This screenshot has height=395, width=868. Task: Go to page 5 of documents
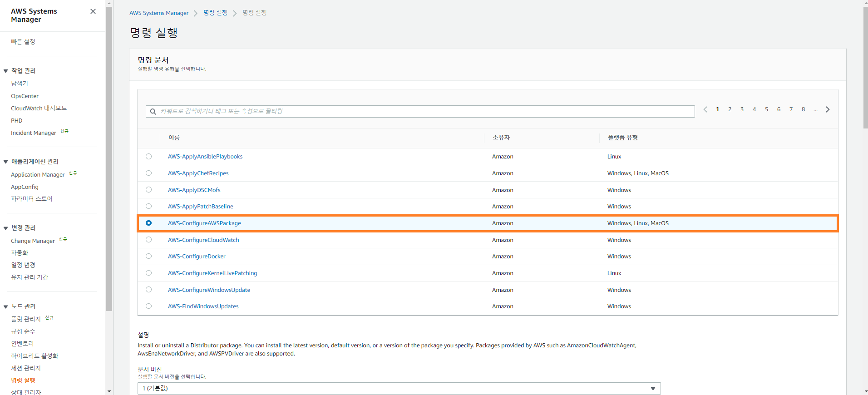click(767, 109)
